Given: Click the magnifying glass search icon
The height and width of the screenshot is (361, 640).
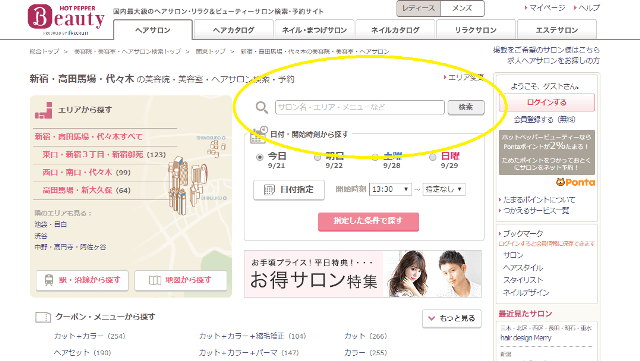Looking at the screenshot, I should (262, 107).
